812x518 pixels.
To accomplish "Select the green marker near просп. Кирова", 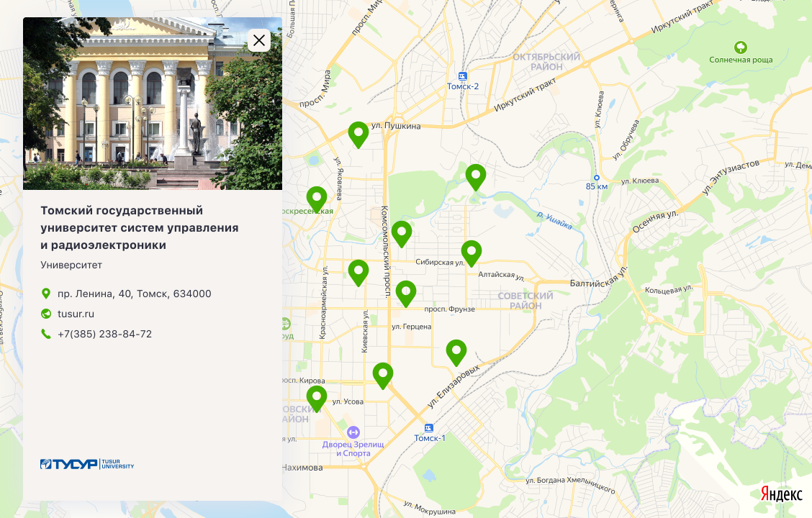I will pos(383,376).
